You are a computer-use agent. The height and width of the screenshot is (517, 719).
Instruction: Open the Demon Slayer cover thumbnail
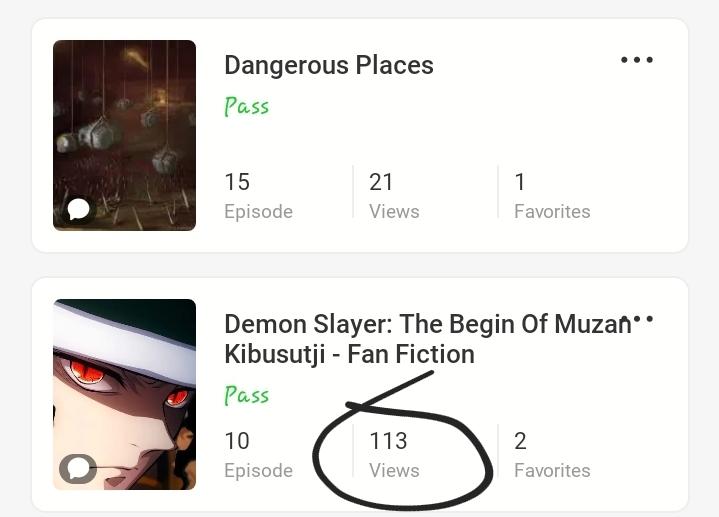click(124, 394)
